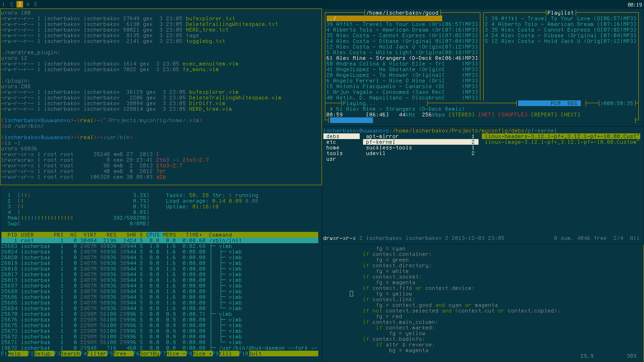Switch to workspace tag 2
The height and width of the screenshot is (362, 644).
pos(11,4)
